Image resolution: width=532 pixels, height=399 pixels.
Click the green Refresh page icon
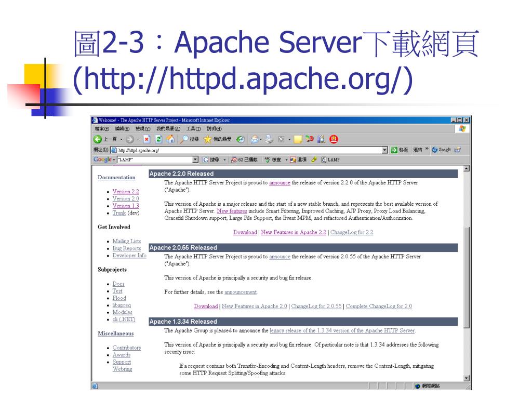158,139
